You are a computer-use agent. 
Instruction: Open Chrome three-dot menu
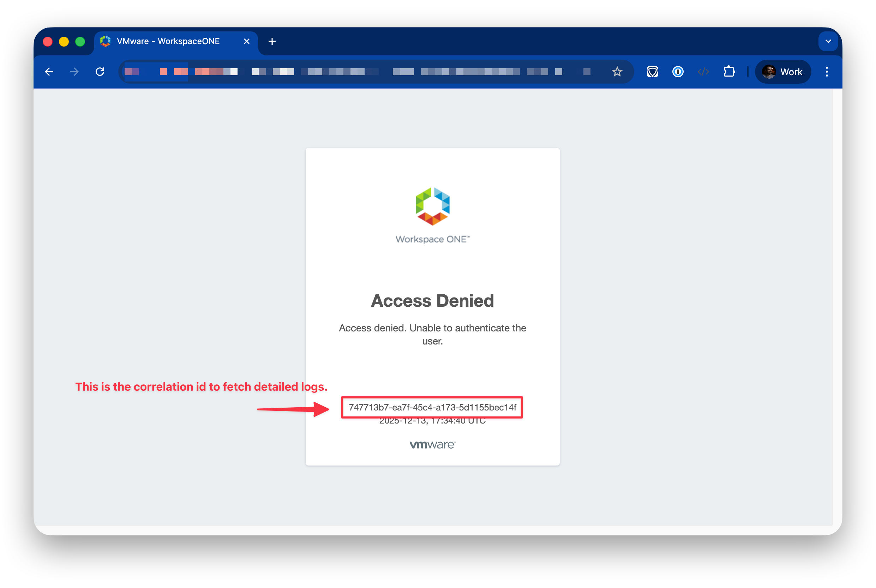[827, 72]
